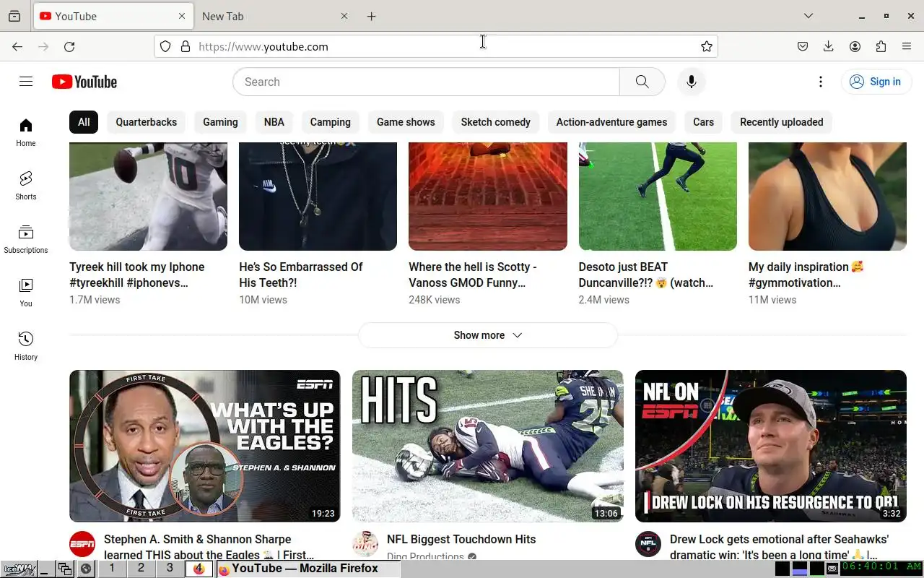Click the Save to Pocket icon
This screenshot has height=578, width=924.
point(803,46)
